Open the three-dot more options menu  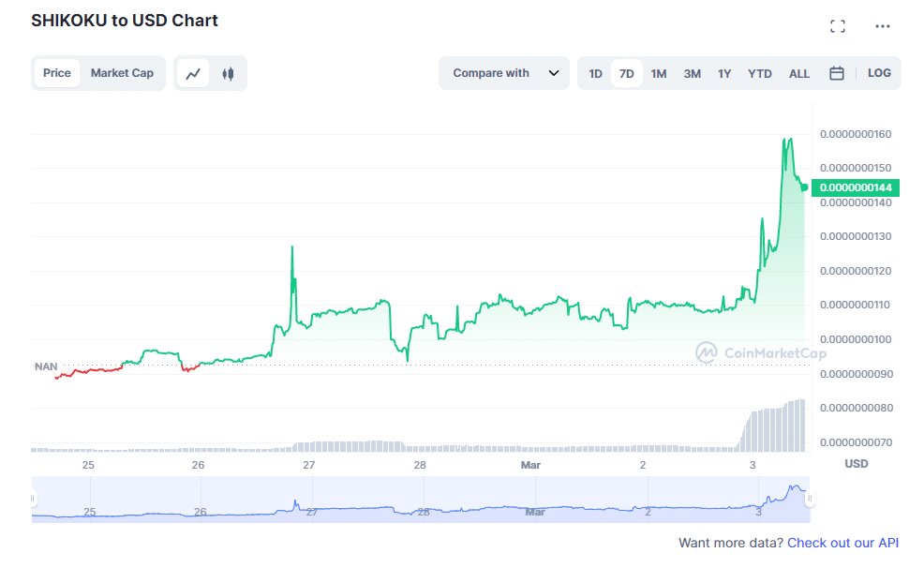[882, 26]
